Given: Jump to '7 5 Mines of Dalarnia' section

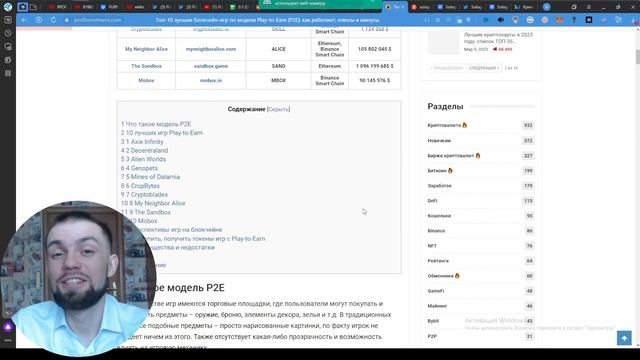Looking at the screenshot, I should (x=150, y=177).
